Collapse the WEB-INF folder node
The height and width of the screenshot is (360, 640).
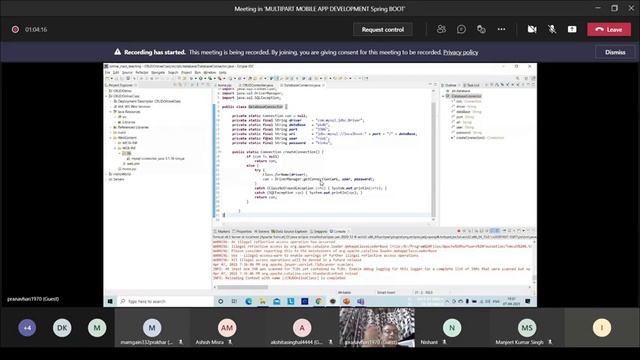click(x=116, y=148)
